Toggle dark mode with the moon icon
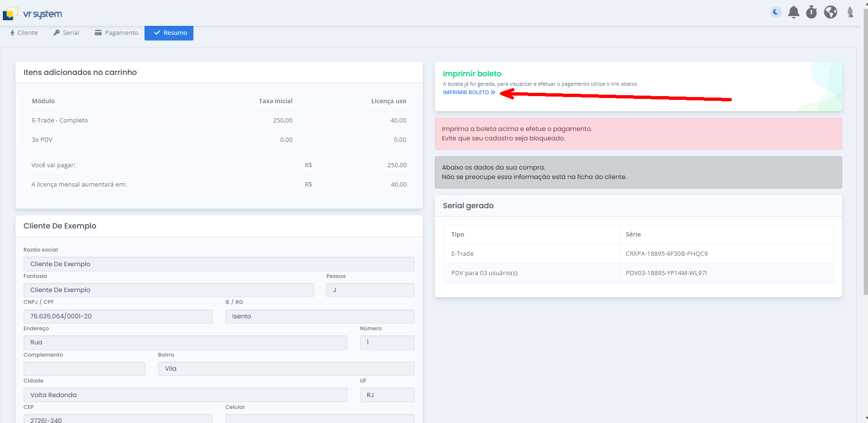 [x=776, y=12]
